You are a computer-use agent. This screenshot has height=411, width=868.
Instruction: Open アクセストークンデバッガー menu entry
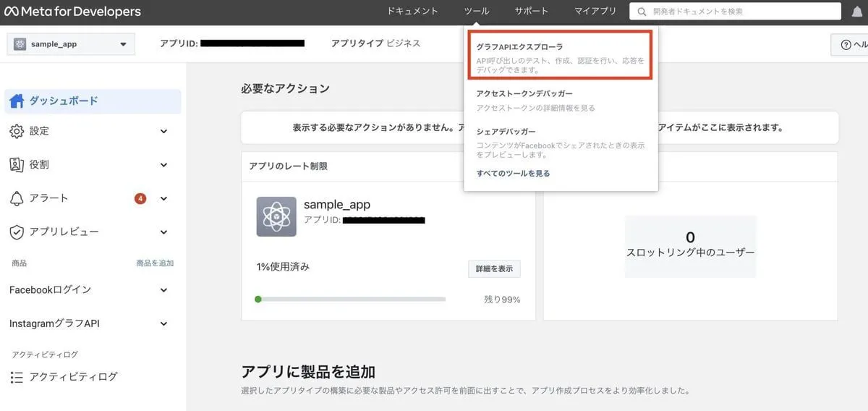tap(524, 94)
